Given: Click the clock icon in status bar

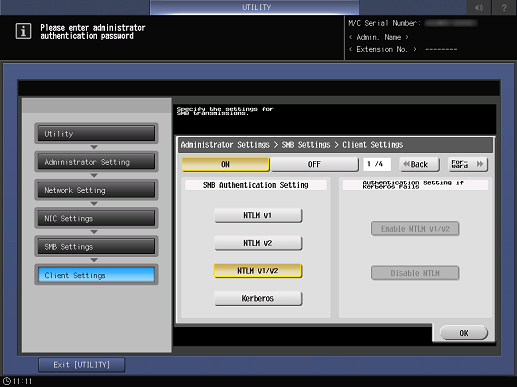Looking at the screenshot, I should [x=7, y=381].
